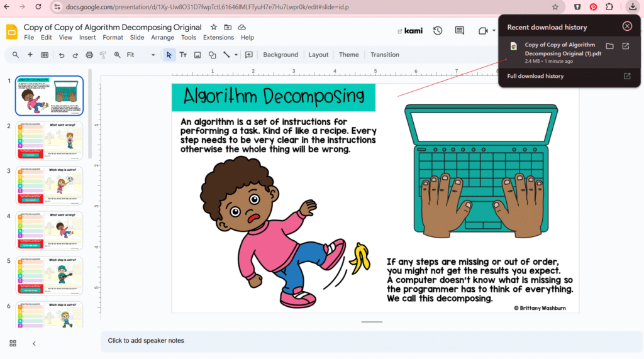
Task: Click the redo arrow
Action: [75, 55]
